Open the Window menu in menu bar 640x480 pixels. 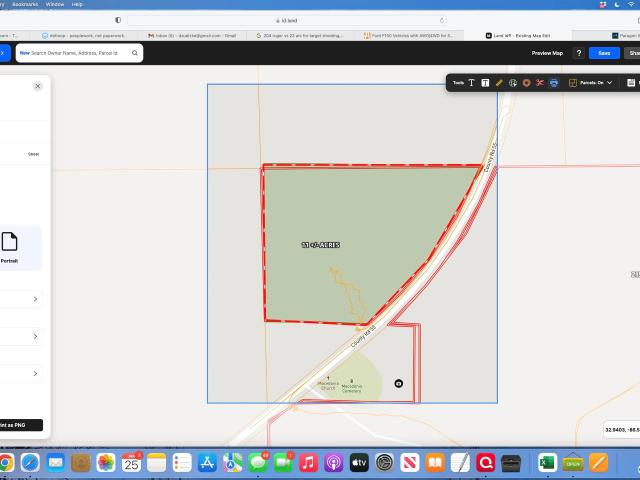55,4
